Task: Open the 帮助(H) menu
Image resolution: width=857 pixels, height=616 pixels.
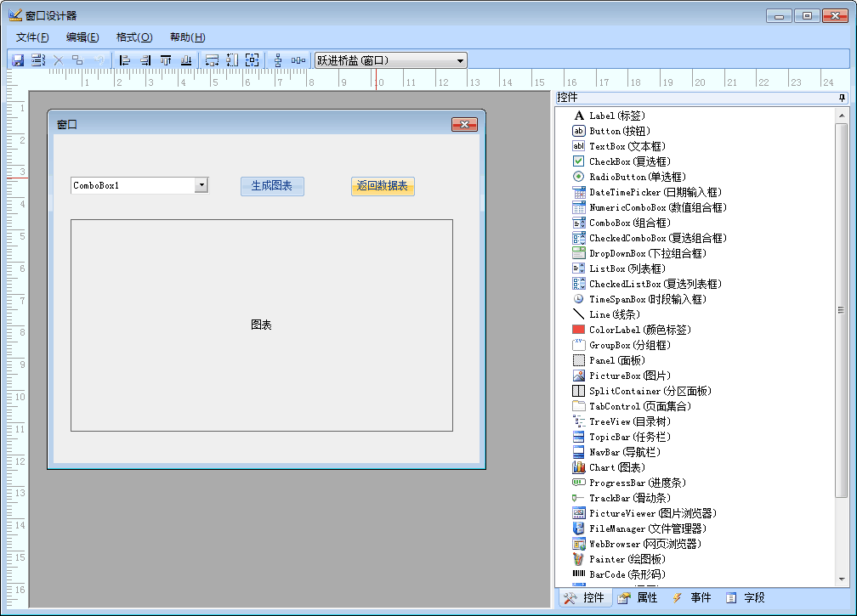Action: [187, 37]
